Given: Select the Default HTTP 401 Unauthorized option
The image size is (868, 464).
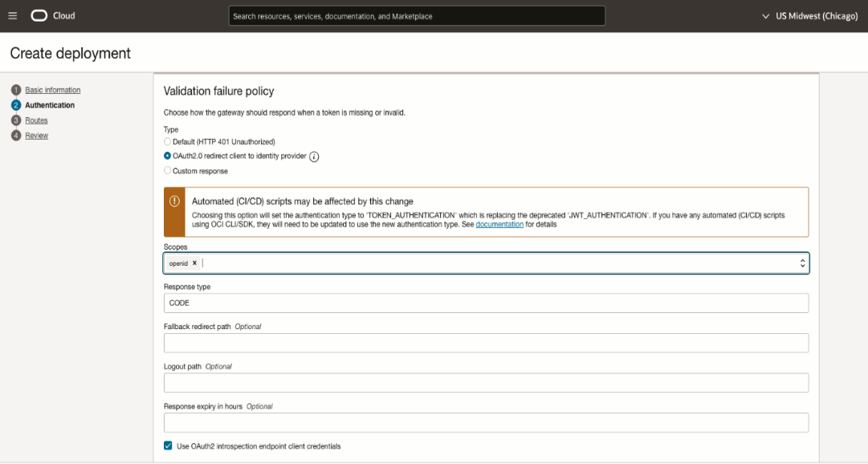Looking at the screenshot, I should click(x=167, y=141).
